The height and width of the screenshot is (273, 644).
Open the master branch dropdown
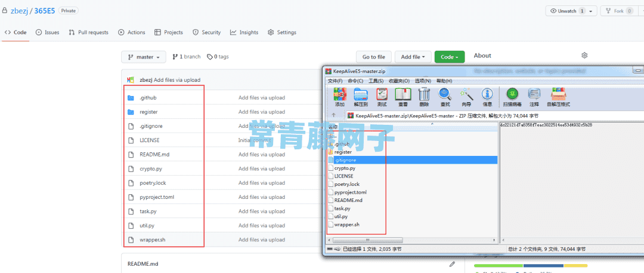(x=144, y=57)
